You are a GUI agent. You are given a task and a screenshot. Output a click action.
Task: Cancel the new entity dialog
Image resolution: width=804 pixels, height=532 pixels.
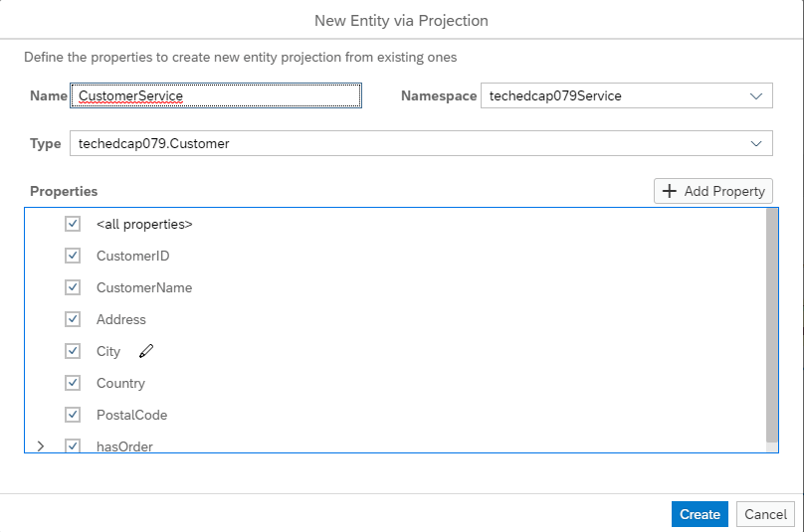(x=765, y=514)
